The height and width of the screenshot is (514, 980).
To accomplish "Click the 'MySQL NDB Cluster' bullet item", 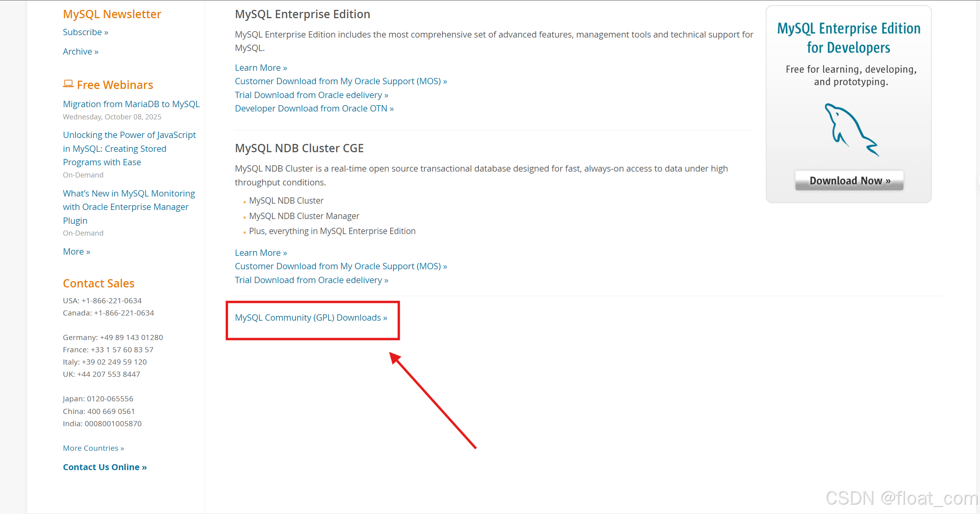I will pyautogui.click(x=286, y=200).
